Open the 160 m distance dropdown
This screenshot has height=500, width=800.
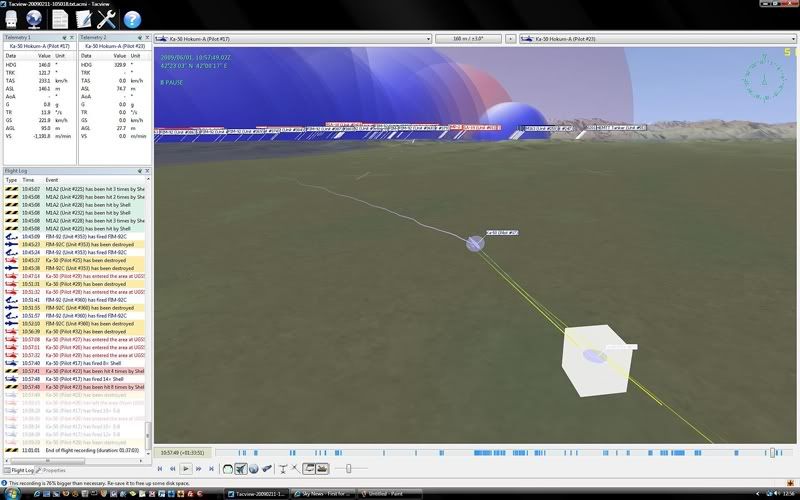[x=469, y=38]
